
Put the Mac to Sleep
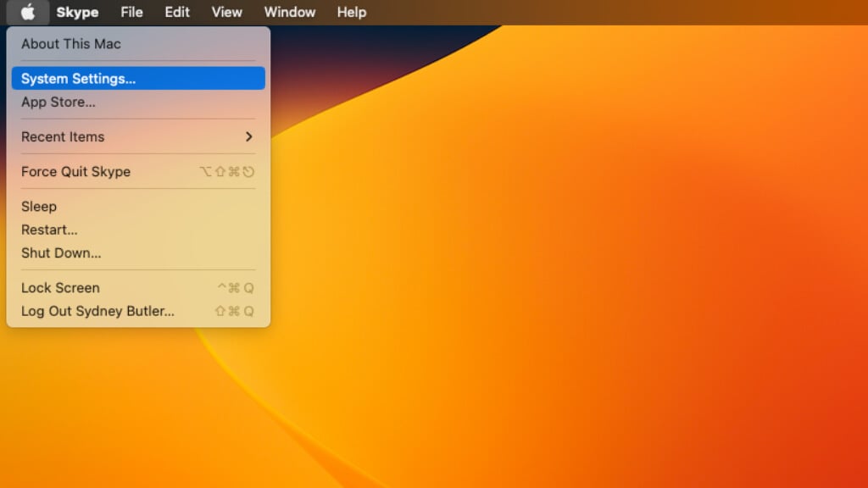point(138,207)
